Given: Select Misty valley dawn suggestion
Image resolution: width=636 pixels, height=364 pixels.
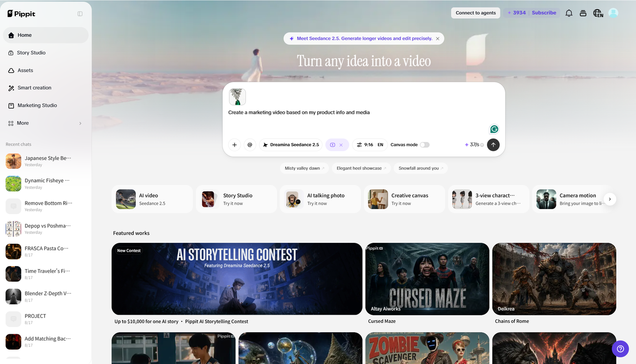Looking at the screenshot, I should point(305,168).
